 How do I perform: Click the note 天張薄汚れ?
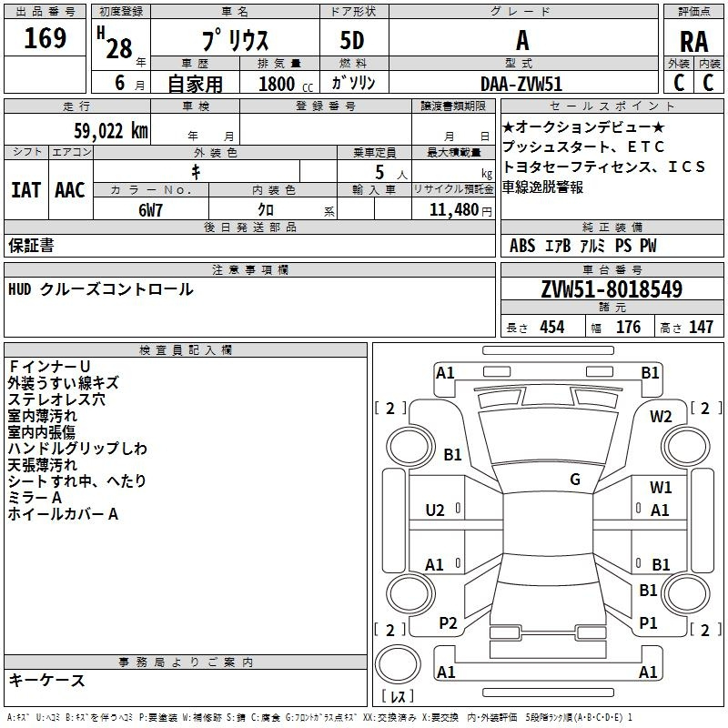[x=42, y=465]
